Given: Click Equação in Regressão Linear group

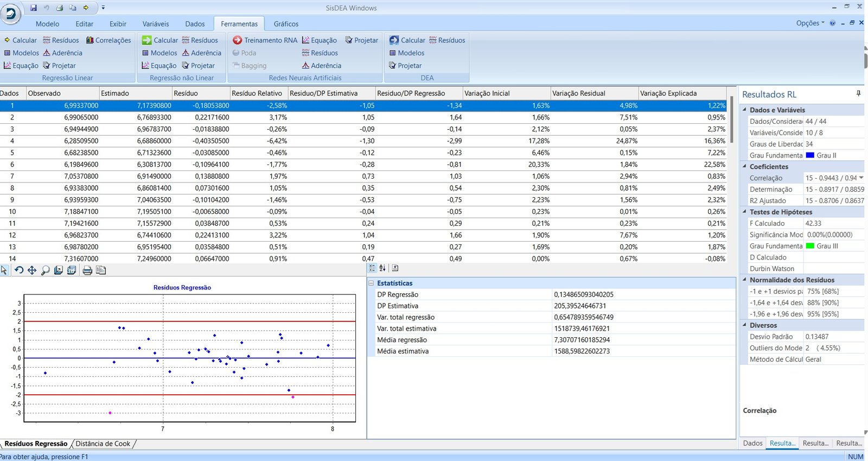Looking at the screenshot, I should (x=21, y=66).
